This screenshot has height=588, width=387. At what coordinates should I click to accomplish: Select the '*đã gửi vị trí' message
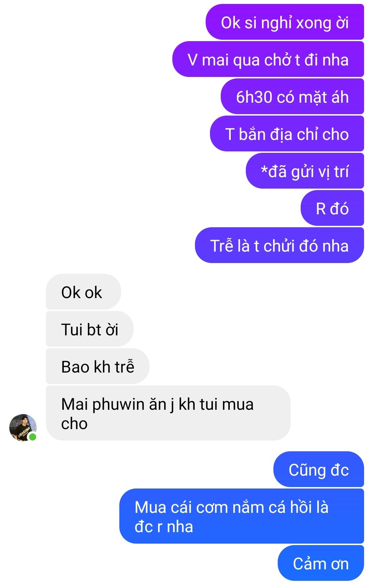coord(305,171)
